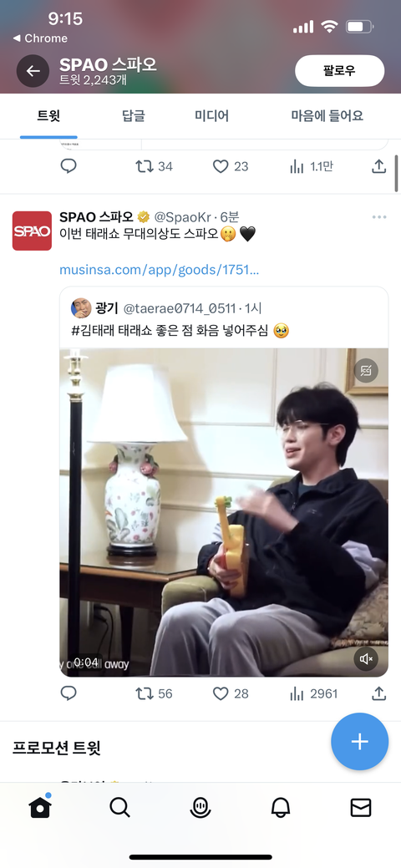Open the three-dot menu on the SPAO tweet
This screenshot has height=868, width=401.
[379, 217]
